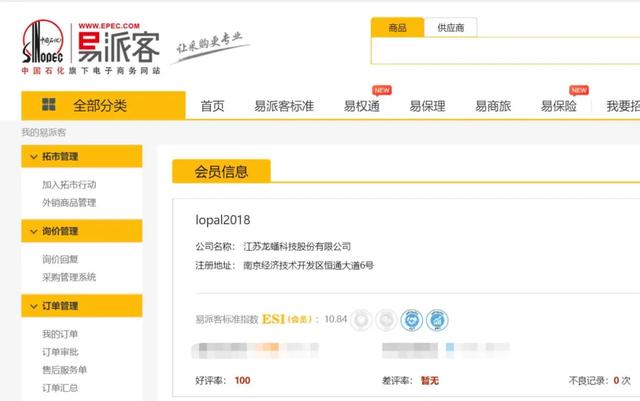
Task: Open the 首页 nav item
Action: tap(212, 106)
